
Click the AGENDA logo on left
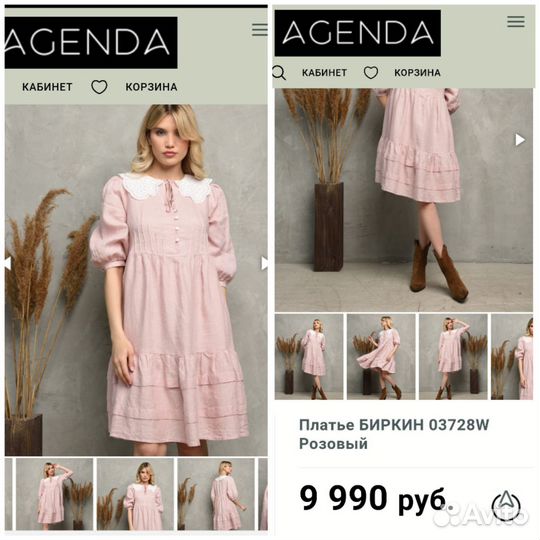coord(91,43)
